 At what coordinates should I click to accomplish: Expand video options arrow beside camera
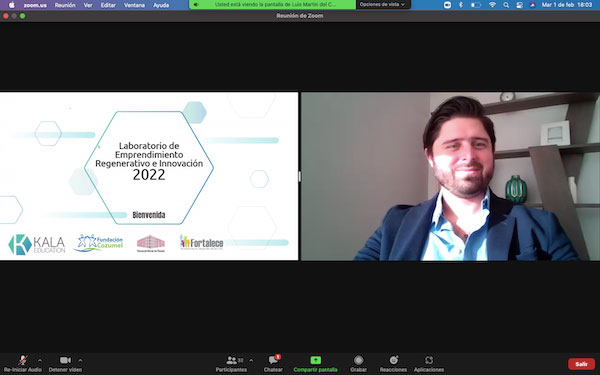coord(80,360)
